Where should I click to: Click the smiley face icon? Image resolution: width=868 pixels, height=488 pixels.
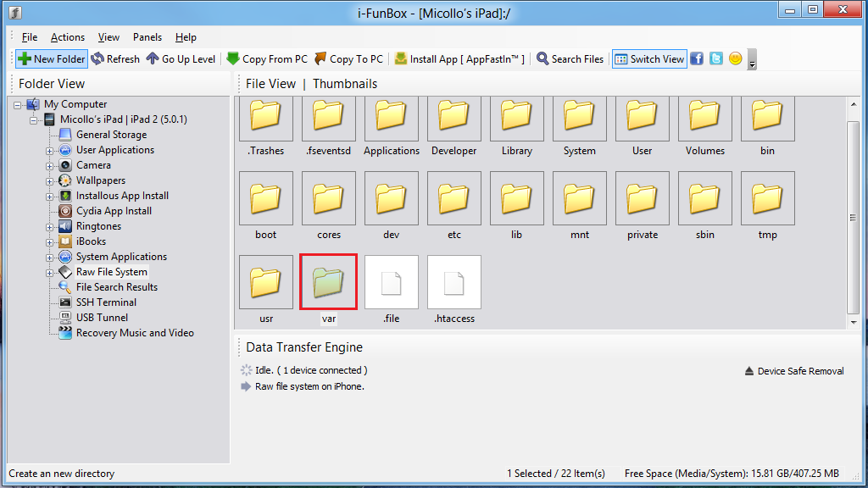coord(735,58)
